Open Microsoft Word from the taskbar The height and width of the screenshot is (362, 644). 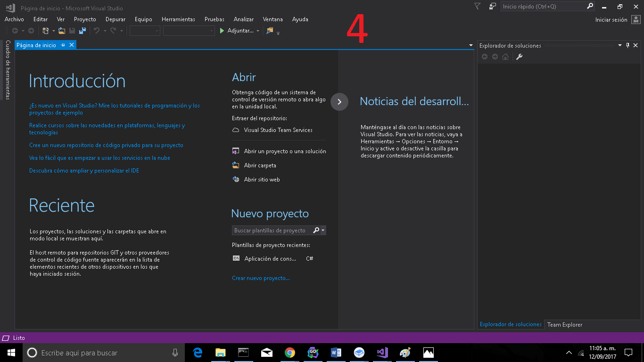pyautogui.click(x=336, y=353)
